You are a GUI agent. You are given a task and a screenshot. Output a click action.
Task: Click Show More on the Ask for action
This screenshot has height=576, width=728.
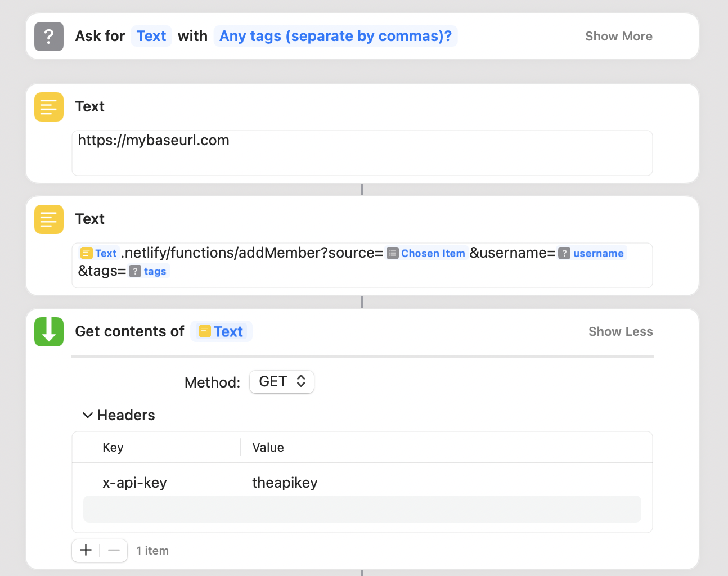(618, 36)
